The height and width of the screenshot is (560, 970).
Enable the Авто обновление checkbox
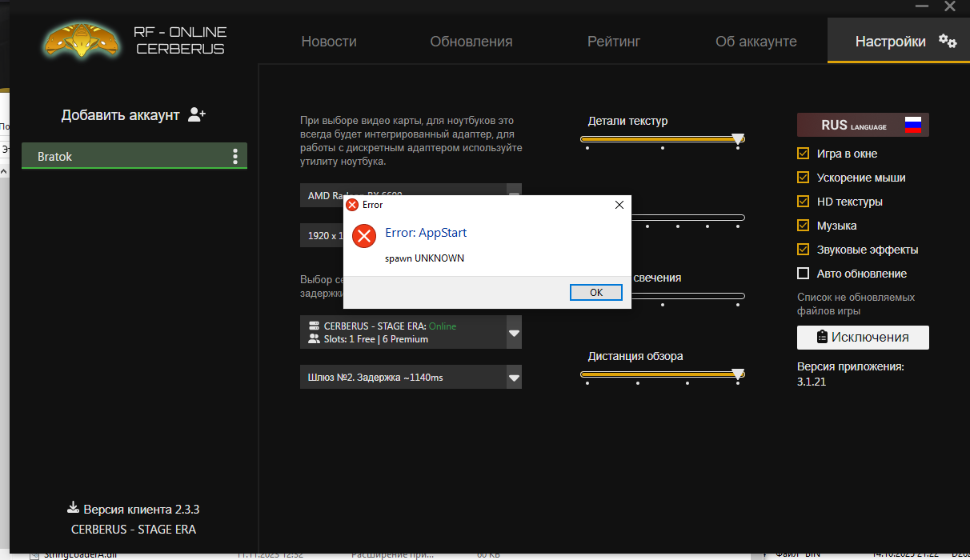(x=804, y=274)
